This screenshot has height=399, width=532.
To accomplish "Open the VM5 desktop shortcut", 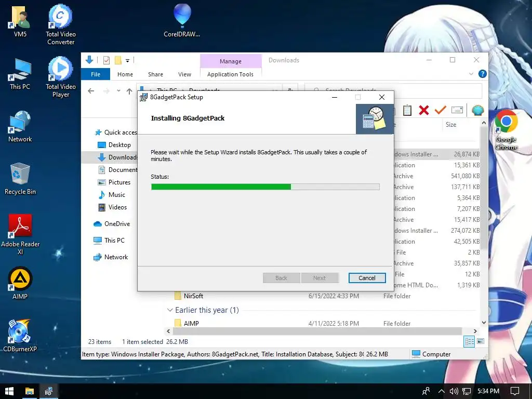I will (20, 21).
